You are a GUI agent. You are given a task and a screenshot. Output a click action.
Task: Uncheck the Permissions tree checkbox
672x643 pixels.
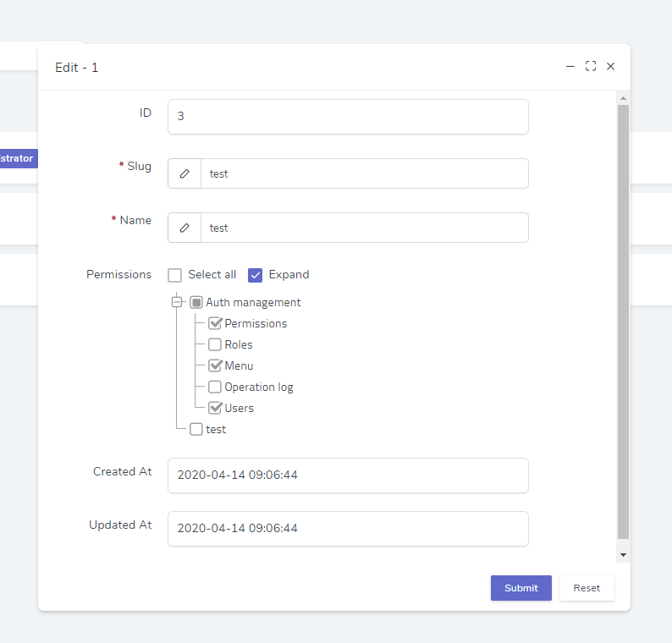pyautogui.click(x=215, y=323)
